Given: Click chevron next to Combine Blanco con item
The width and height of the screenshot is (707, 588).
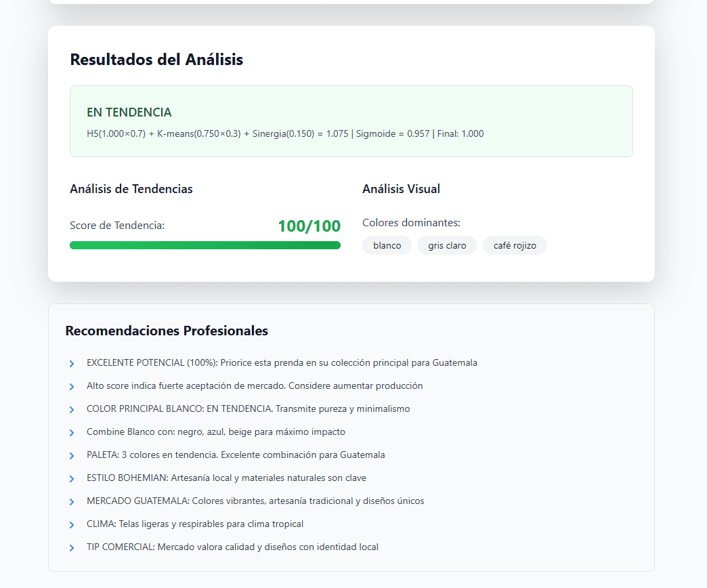Looking at the screenshot, I should [72, 433].
